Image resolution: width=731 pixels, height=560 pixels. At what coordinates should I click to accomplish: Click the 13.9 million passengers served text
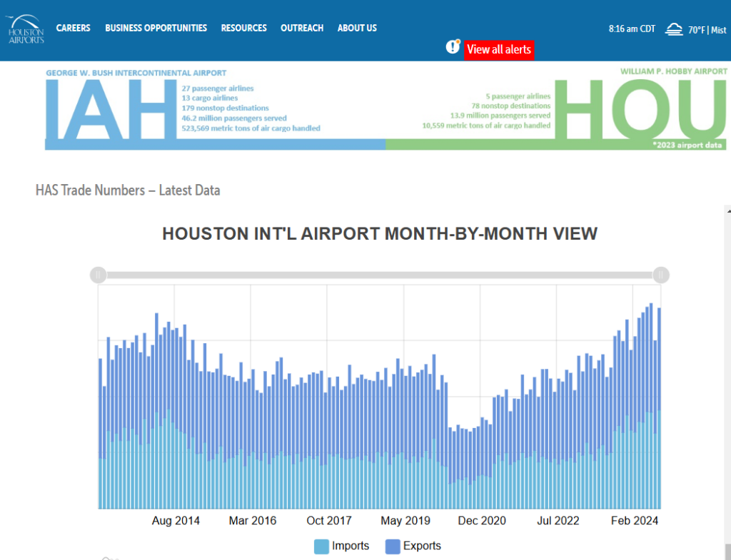(500, 116)
